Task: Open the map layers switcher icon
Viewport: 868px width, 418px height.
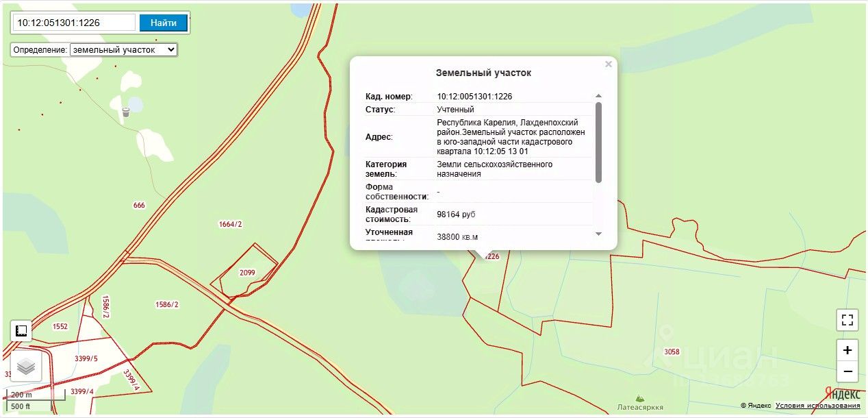Action: [26, 367]
